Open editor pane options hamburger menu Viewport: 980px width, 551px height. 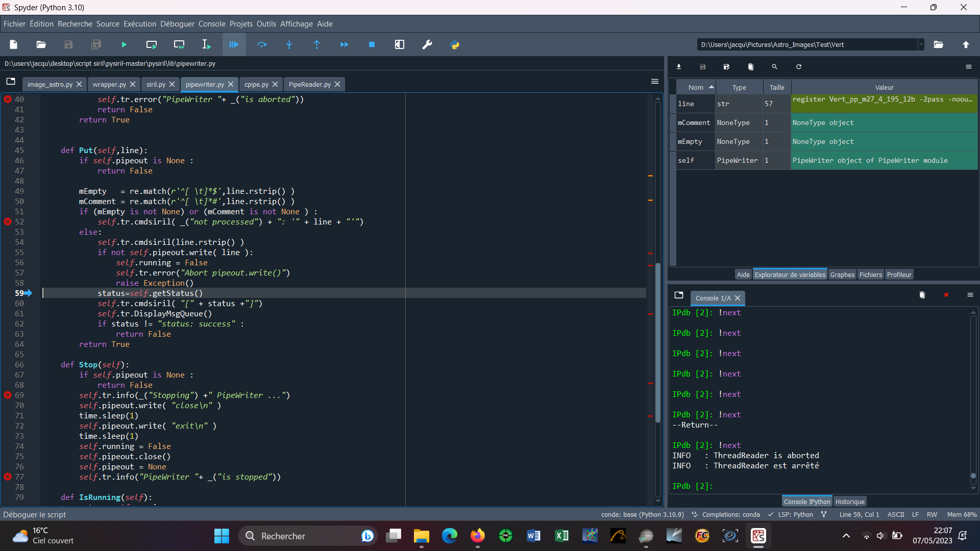pyautogui.click(x=655, y=82)
